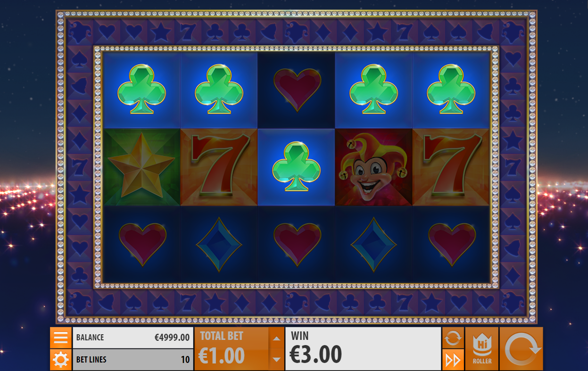Click the joker jester symbol
Screen dimensions: 588x371
click(373, 167)
